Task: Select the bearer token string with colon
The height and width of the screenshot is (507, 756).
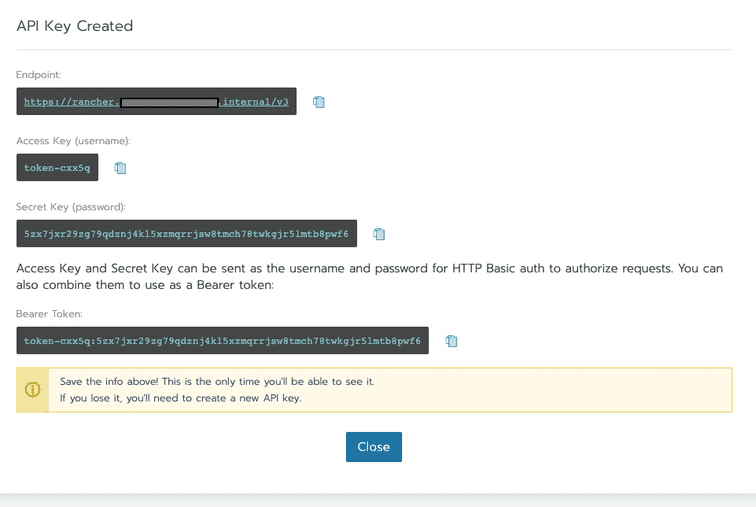Action: click(x=222, y=341)
